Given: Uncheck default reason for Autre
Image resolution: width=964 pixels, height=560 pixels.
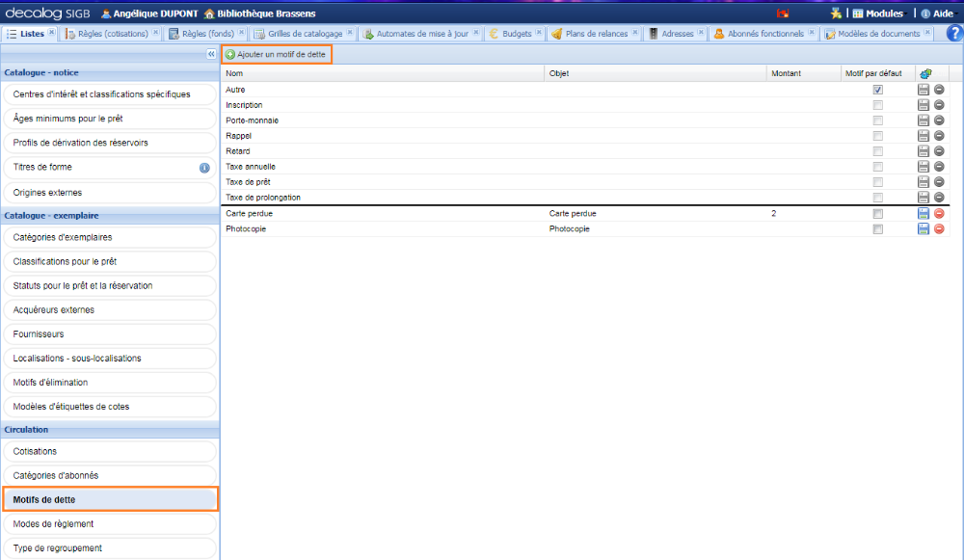Looking at the screenshot, I should point(877,90).
